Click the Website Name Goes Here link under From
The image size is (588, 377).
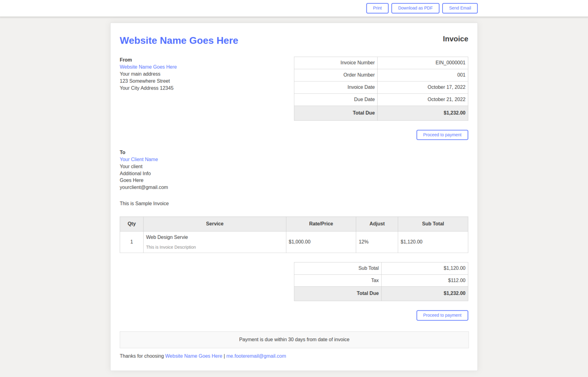pos(148,67)
